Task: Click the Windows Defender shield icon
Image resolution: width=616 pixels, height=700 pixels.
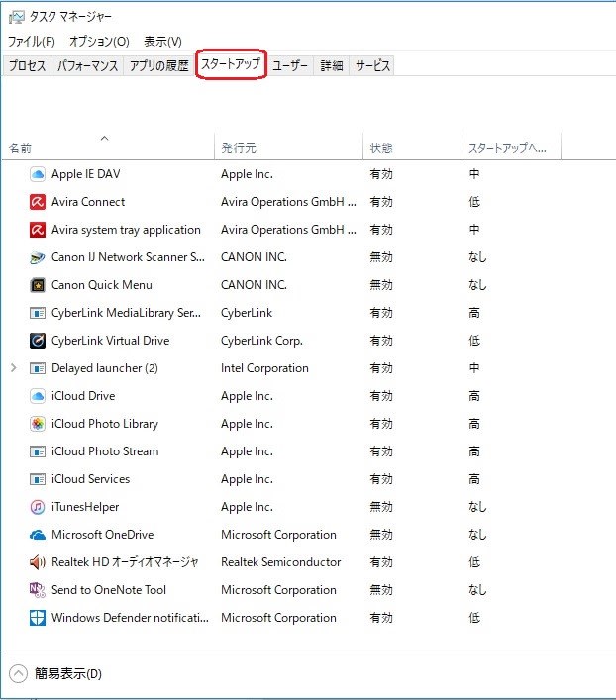Action: click(38, 618)
